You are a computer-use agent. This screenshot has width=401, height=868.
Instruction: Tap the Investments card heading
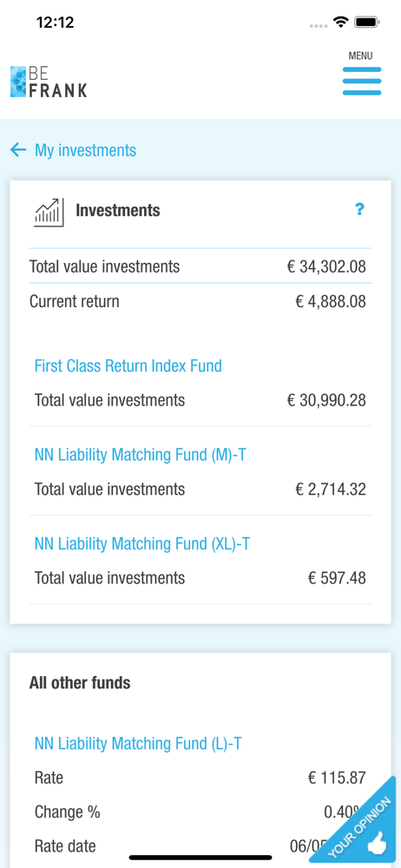click(x=118, y=210)
